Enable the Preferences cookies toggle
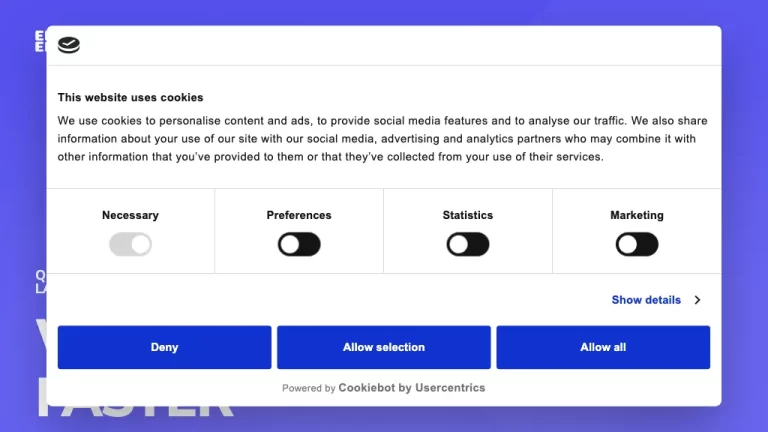Screen dimensions: 768x432 pos(299,244)
